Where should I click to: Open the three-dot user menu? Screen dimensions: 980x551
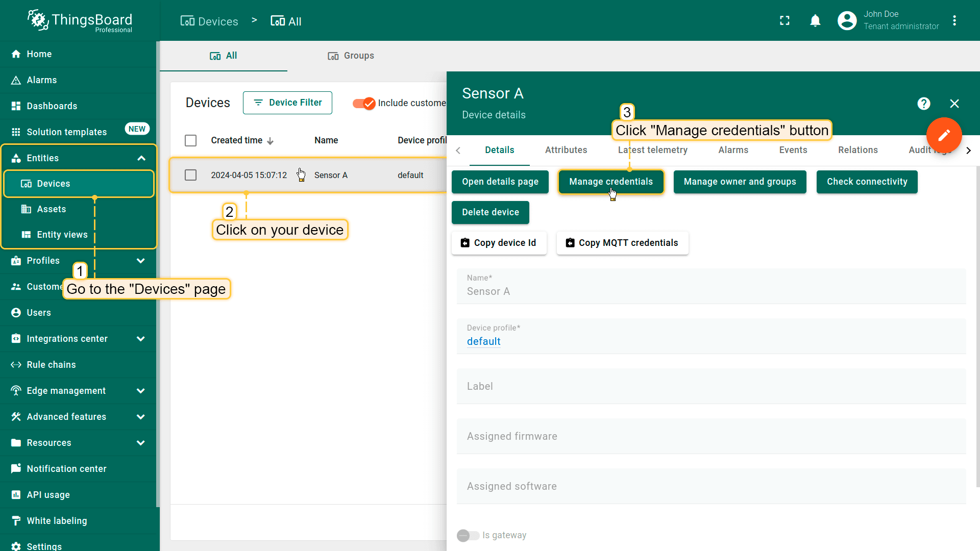tap(954, 20)
